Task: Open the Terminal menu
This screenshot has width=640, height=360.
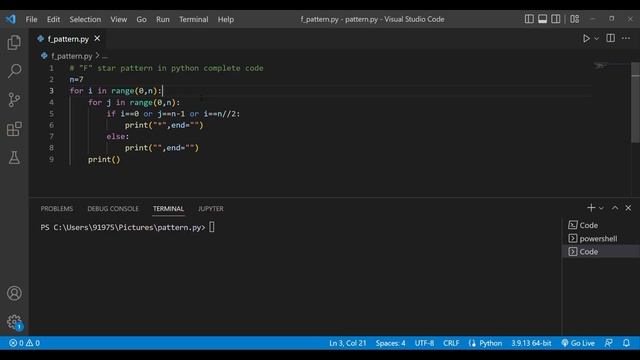Action: coord(193,19)
